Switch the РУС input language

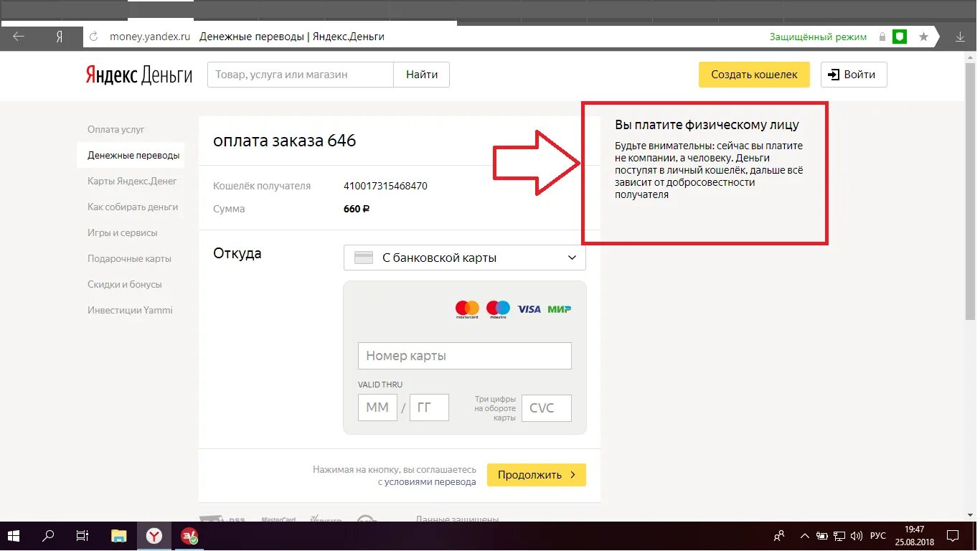pyautogui.click(x=878, y=536)
